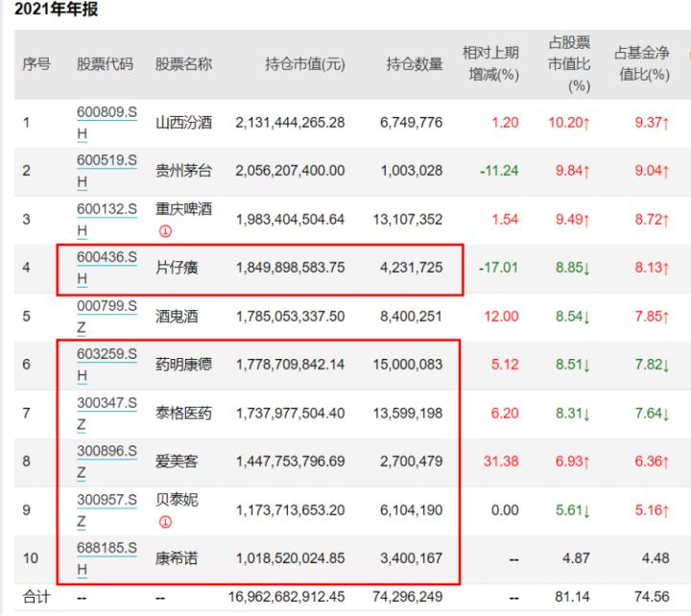Screen dimensions: 691x616
Task: Select total stock ratio 81.14
Action: (572, 597)
